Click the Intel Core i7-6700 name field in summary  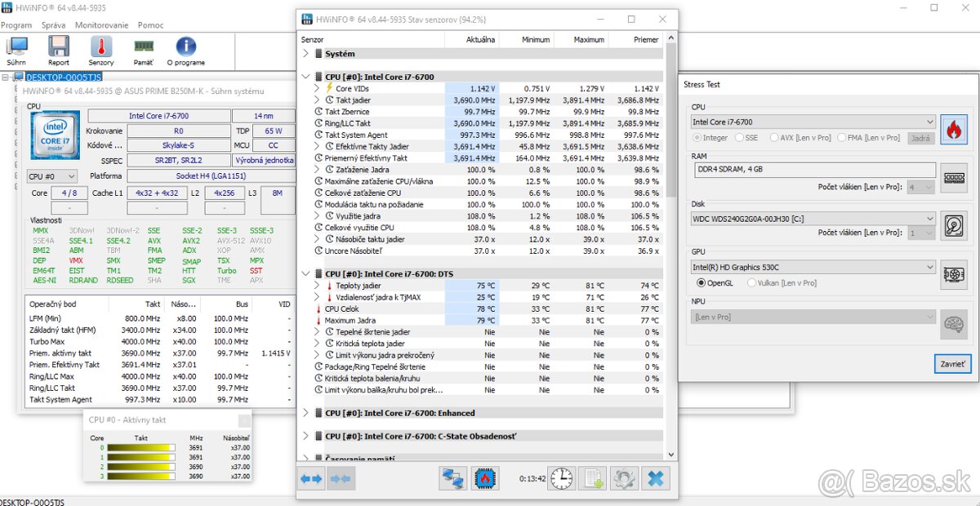[158, 116]
